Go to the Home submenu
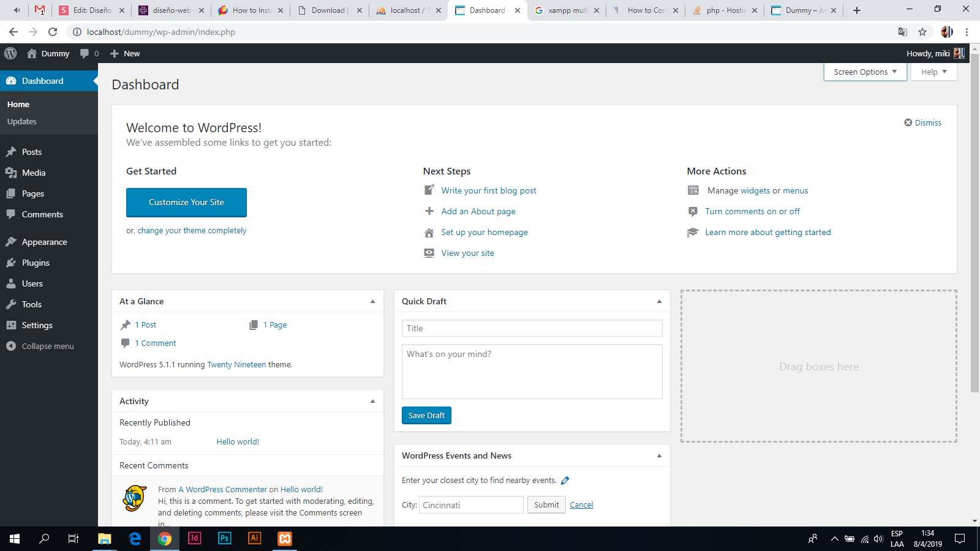Screen dimensions: 980x551 click(18, 104)
